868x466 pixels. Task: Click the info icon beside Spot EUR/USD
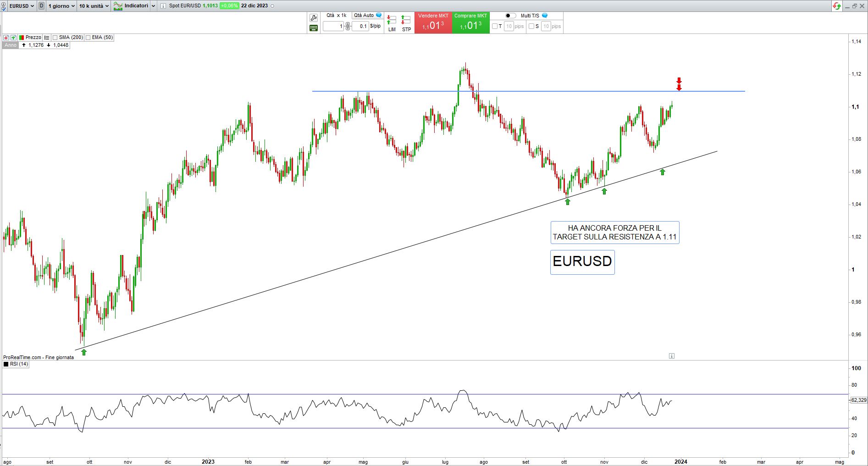163,6
